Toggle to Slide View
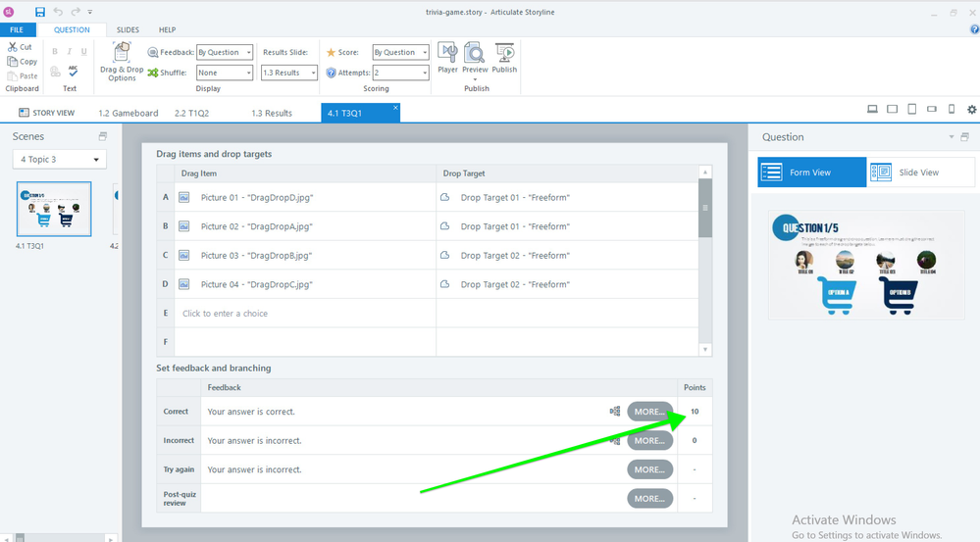Screen dimensions: 980x542 click(x=920, y=172)
